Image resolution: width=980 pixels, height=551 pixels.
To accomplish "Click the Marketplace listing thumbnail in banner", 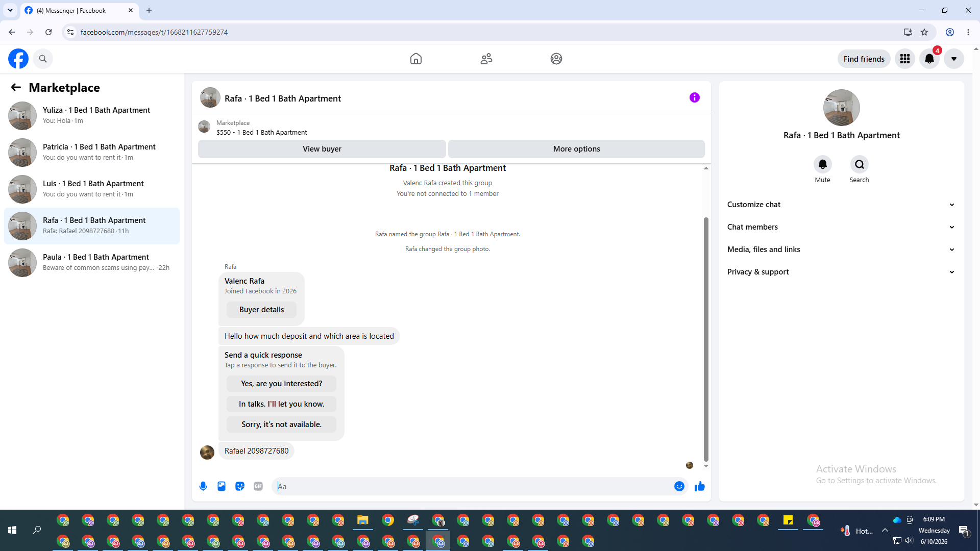I will click(x=204, y=127).
